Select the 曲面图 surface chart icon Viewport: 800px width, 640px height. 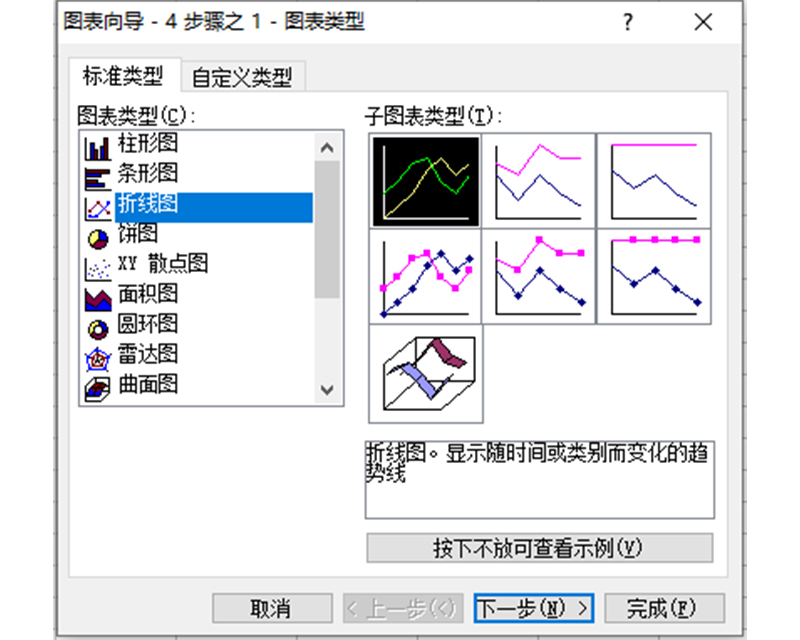pos(97,390)
